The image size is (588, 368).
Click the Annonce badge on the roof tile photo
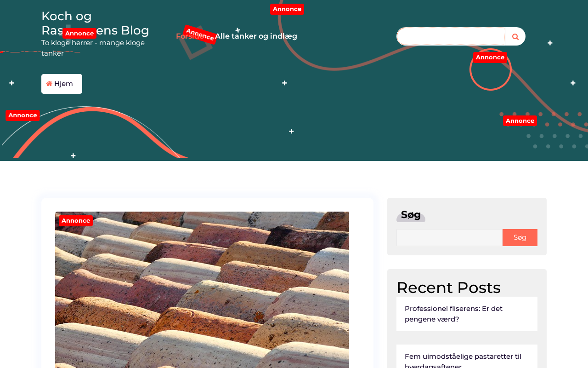[x=76, y=221]
